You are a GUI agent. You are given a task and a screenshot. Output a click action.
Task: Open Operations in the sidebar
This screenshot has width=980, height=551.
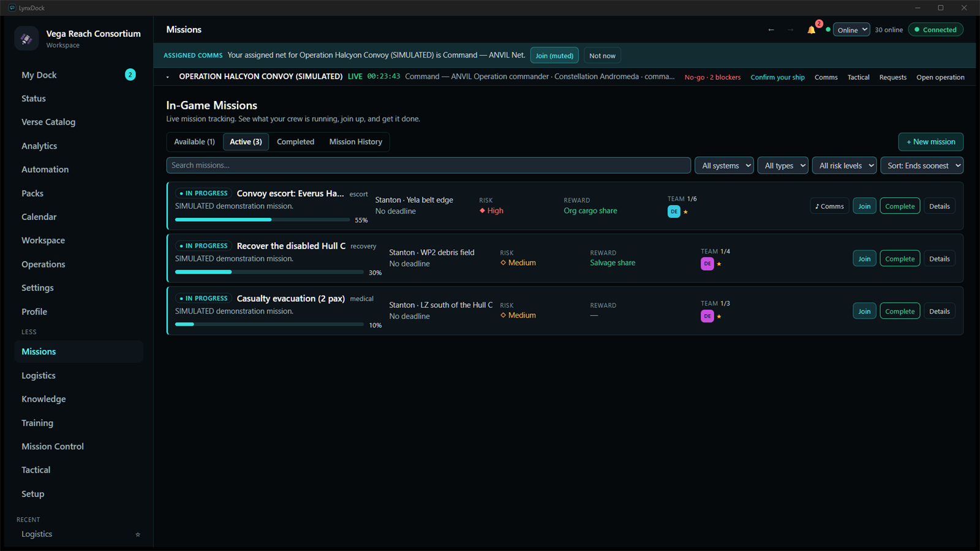coord(78,264)
